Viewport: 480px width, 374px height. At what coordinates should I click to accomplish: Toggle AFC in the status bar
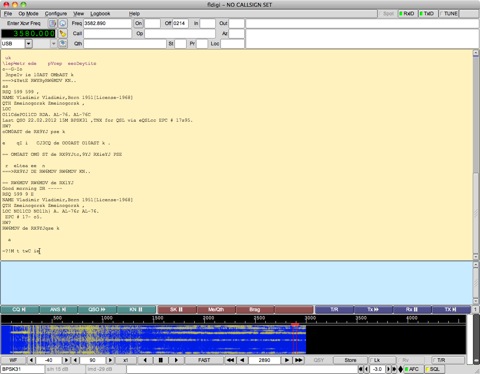(413, 369)
